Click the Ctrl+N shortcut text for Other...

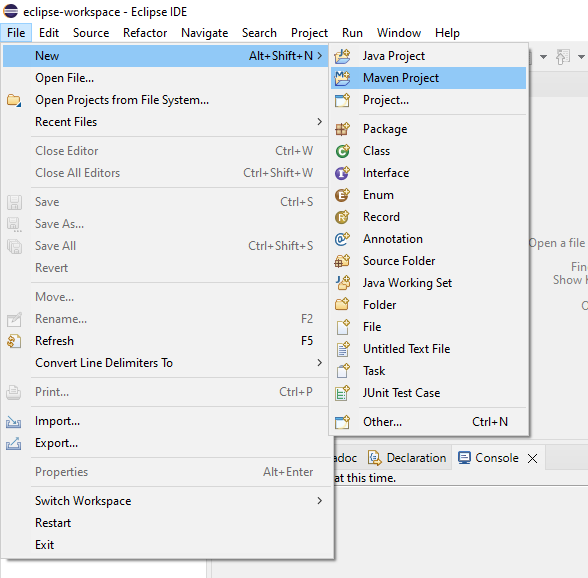(490, 422)
